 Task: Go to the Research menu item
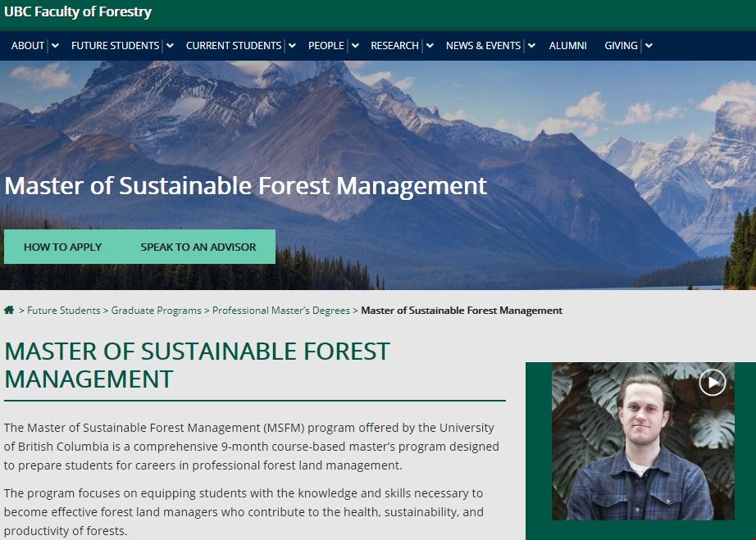coord(394,46)
